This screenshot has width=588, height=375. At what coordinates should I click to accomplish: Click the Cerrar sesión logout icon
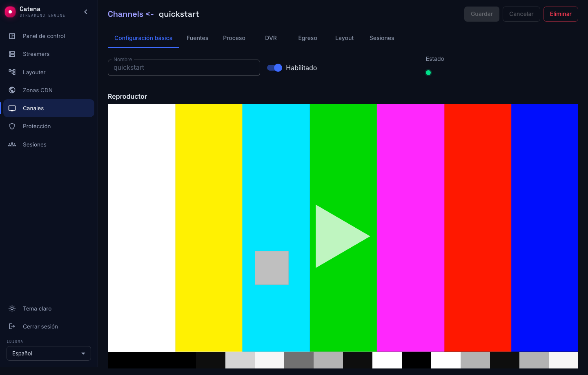coord(12,326)
